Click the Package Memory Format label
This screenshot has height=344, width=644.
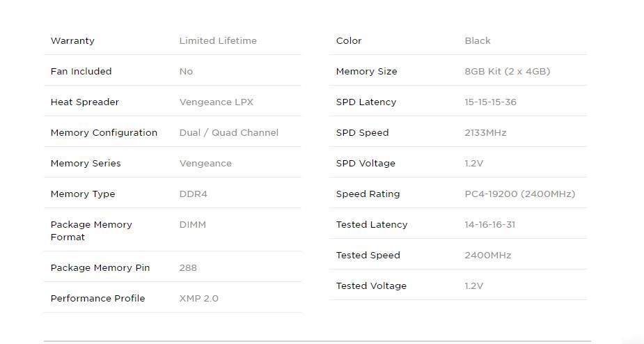click(91, 230)
